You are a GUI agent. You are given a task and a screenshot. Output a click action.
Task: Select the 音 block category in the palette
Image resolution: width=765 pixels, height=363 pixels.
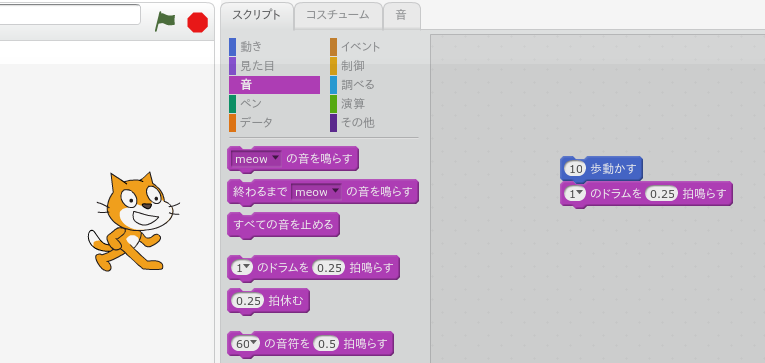tap(274, 85)
